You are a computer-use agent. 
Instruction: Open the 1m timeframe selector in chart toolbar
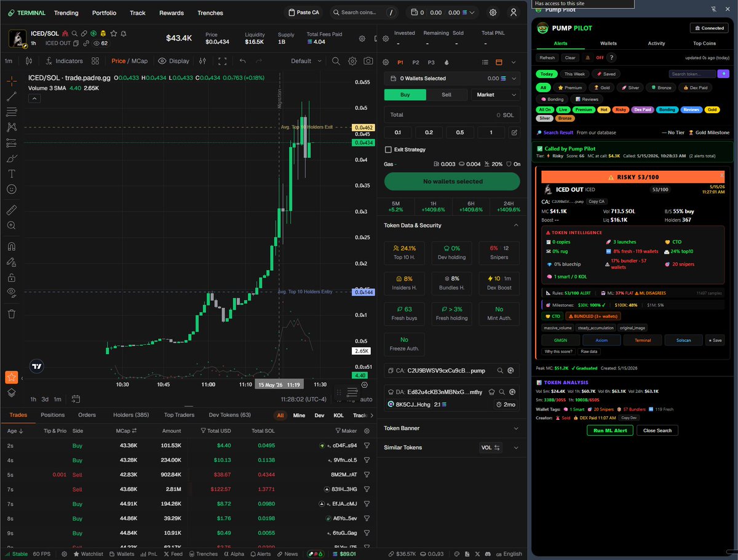click(x=9, y=61)
